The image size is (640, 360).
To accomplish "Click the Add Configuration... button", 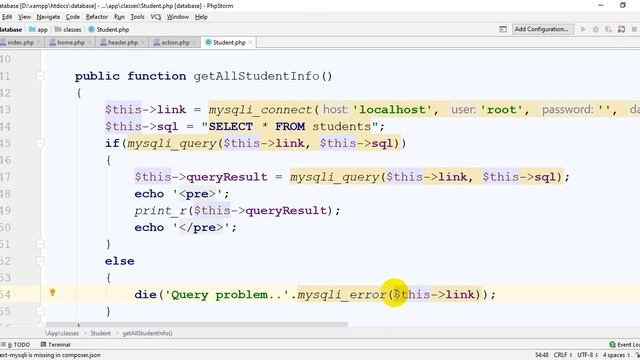I will [x=541, y=29].
